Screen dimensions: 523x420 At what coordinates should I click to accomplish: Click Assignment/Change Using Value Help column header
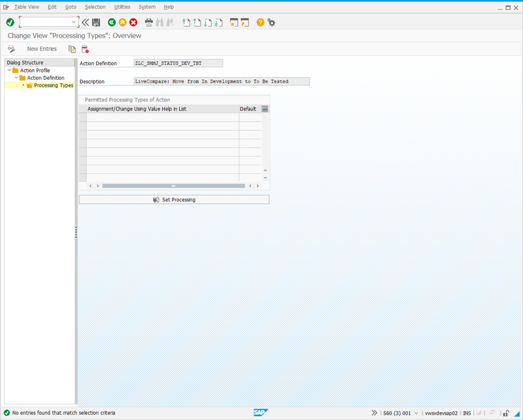(162, 109)
